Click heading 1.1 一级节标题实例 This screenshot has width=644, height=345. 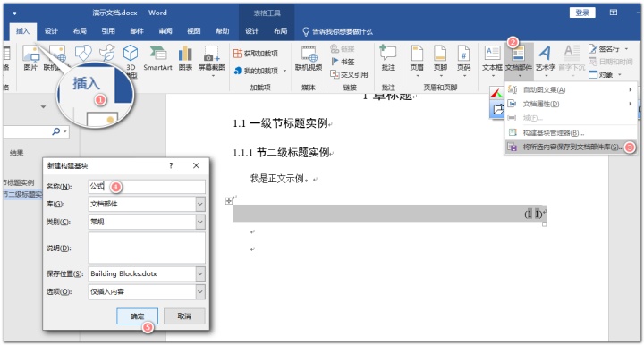click(x=280, y=123)
